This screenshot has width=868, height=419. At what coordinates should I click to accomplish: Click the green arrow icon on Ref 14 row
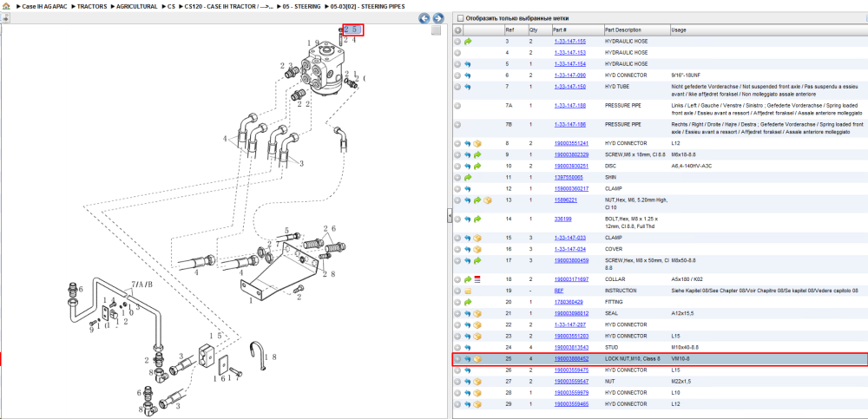[477, 219]
